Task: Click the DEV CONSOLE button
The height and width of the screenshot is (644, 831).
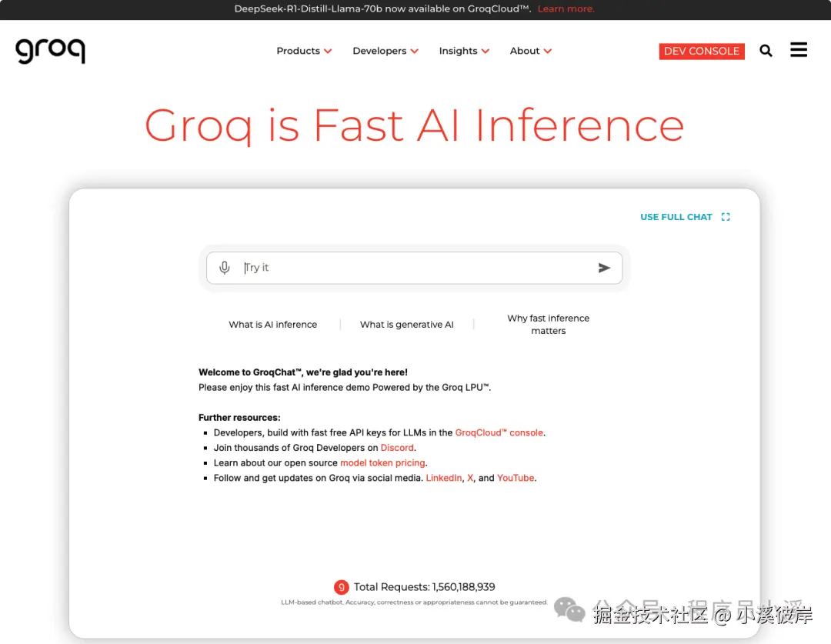Action: pyautogui.click(x=702, y=51)
